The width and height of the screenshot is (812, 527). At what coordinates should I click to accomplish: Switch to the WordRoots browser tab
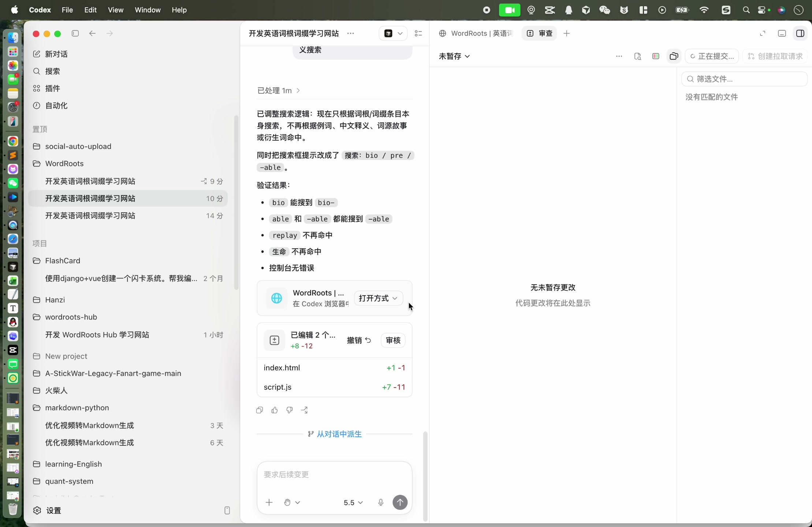click(x=476, y=33)
